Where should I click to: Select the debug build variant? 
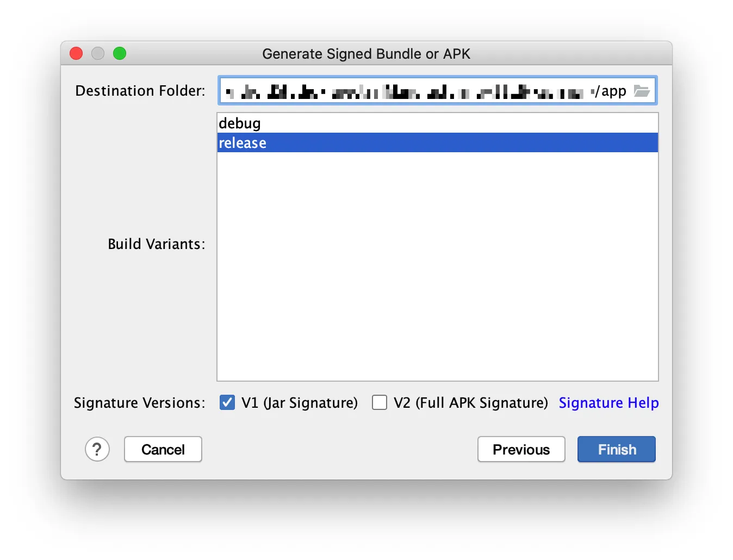pyautogui.click(x=438, y=123)
